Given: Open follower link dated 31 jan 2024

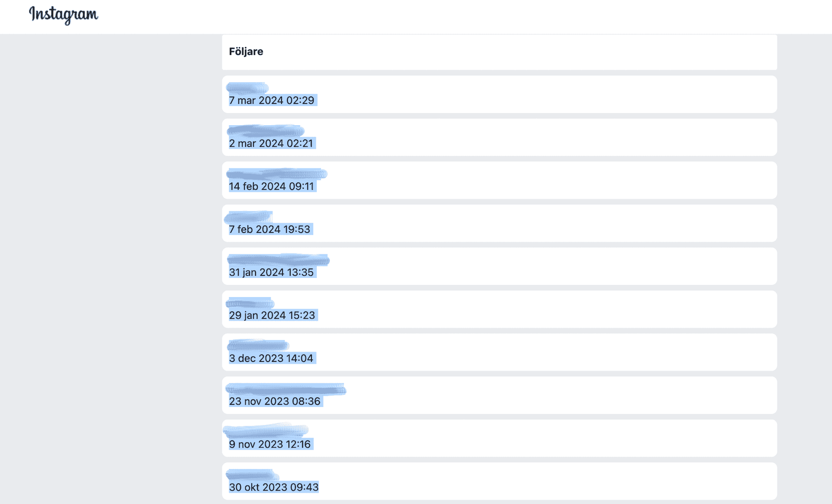Looking at the screenshot, I should point(278,260).
